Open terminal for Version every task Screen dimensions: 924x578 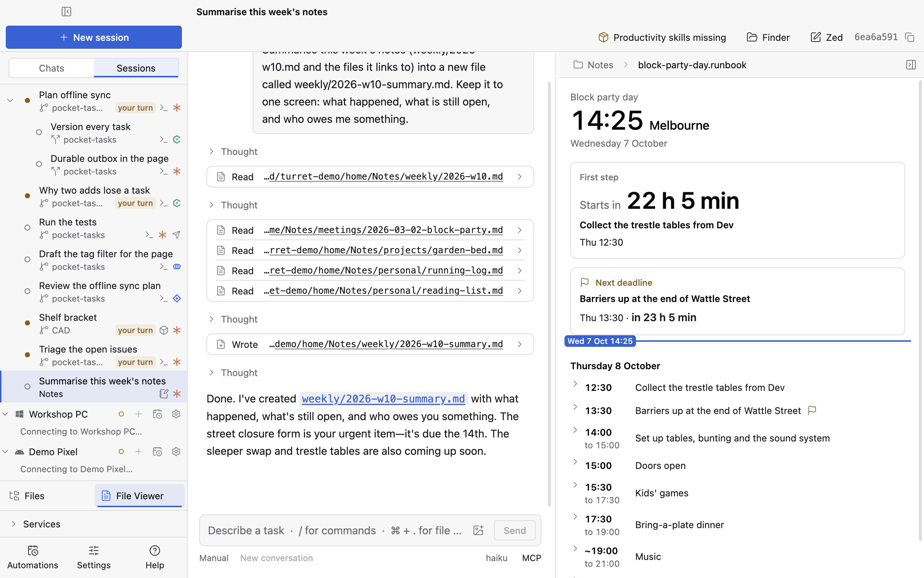point(164,139)
